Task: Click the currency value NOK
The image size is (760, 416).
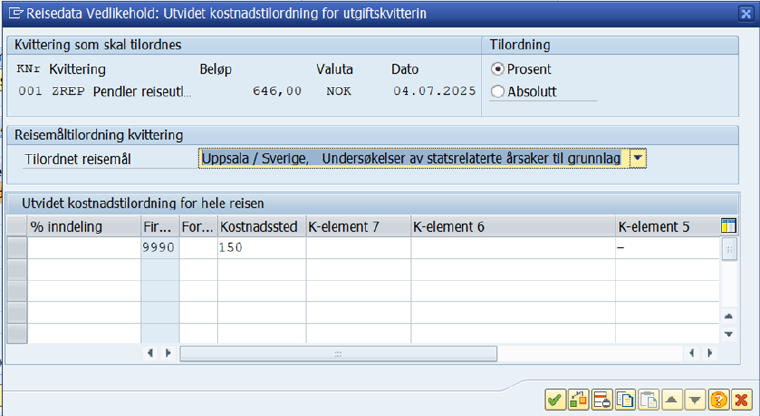Action: [x=339, y=91]
